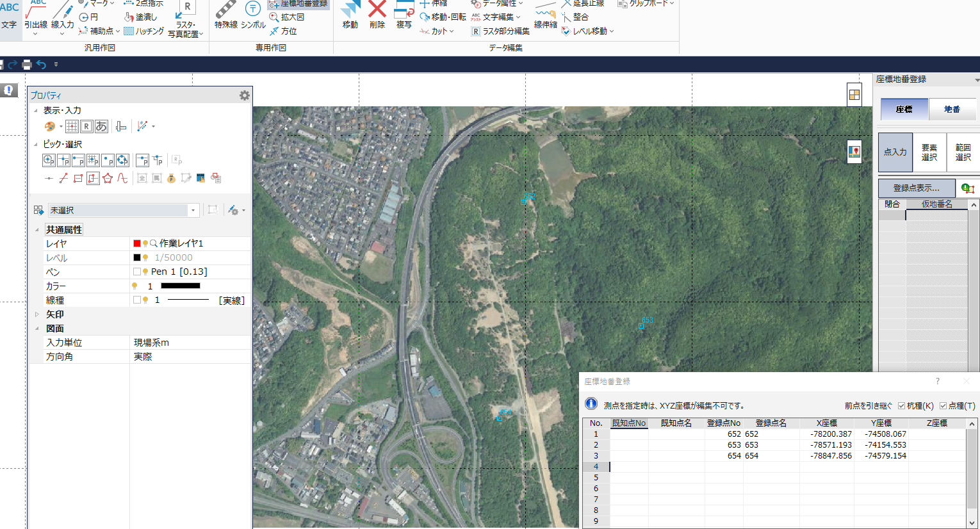980x529 pixels.
Task: Click the ruler scale icon in 表示・入力
Action: tap(121, 126)
